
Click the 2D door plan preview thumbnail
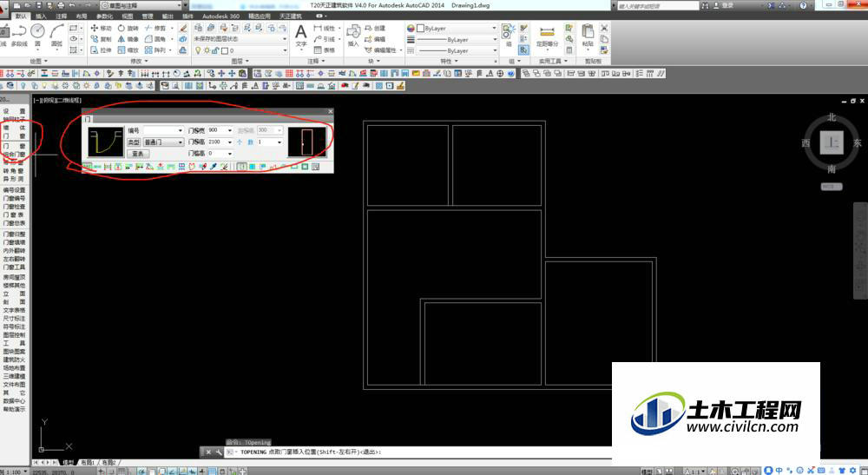tap(106, 142)
